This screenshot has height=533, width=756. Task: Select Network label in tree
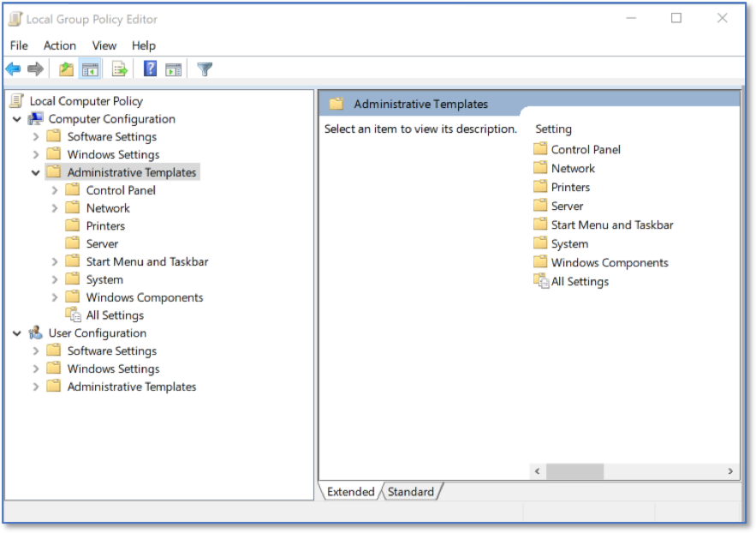pos(108,208)
